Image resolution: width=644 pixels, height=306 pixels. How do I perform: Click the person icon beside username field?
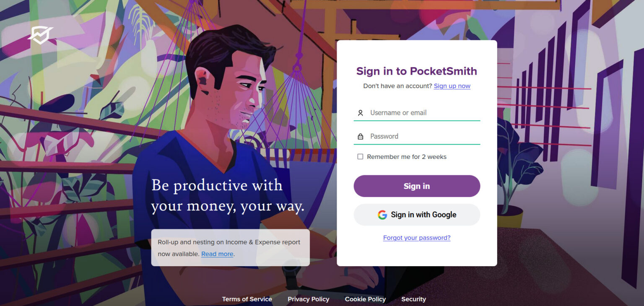coord(360,113)
